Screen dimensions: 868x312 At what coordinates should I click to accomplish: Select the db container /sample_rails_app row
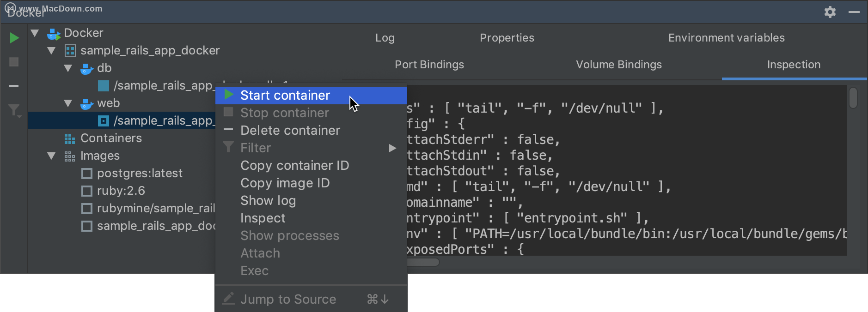[122, 86]
